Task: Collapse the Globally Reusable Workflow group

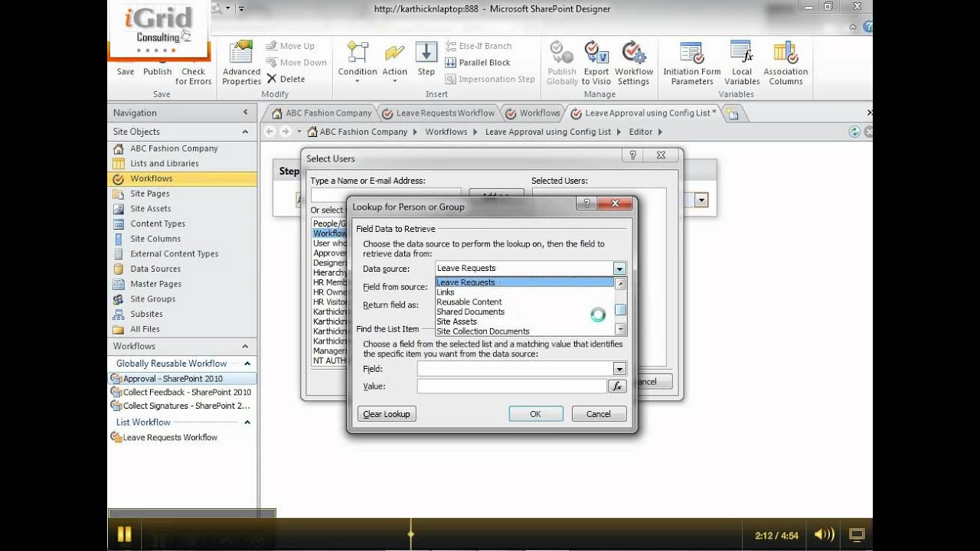Action: pyautogui.click(x=247, y=364)
